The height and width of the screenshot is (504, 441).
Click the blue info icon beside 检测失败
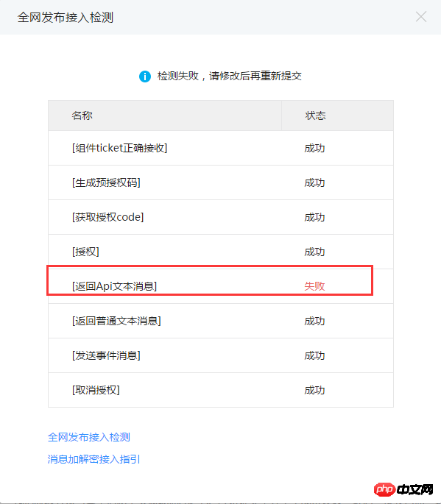145,77
